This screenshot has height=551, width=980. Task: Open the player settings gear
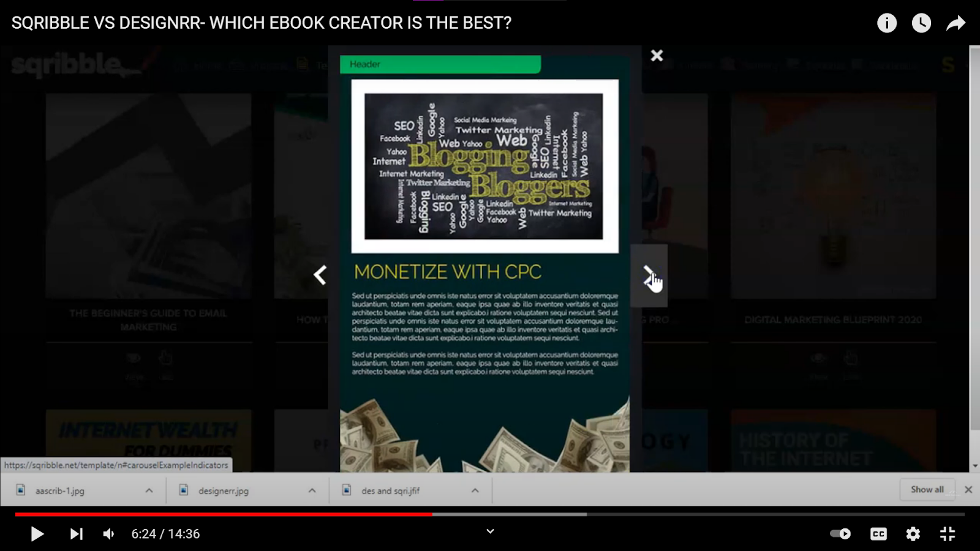point(913,534)
